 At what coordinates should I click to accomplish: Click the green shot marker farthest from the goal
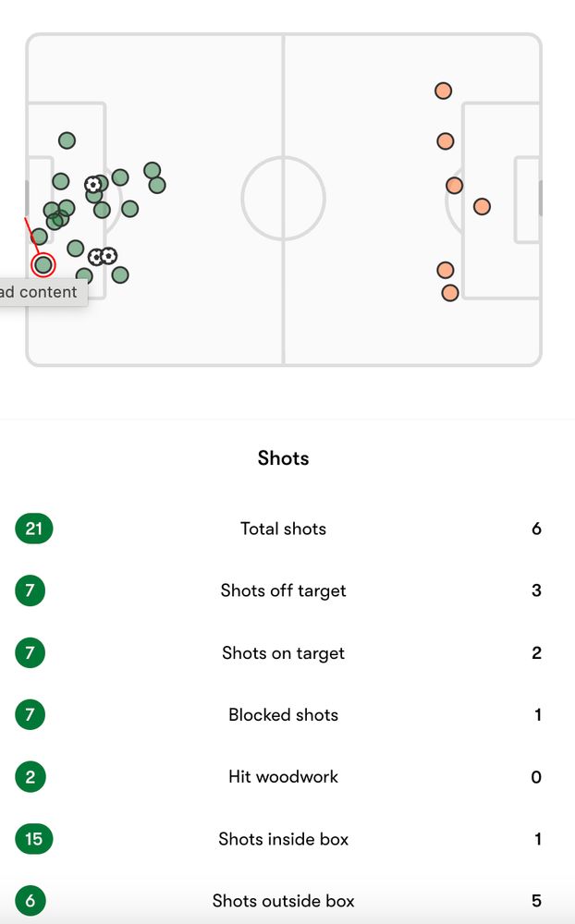[157, 185]
